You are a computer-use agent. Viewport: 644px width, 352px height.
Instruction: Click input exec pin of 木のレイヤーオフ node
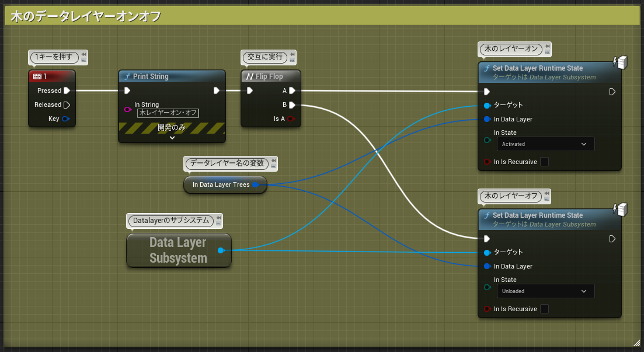pyautogui.click(x=487, y=239)
